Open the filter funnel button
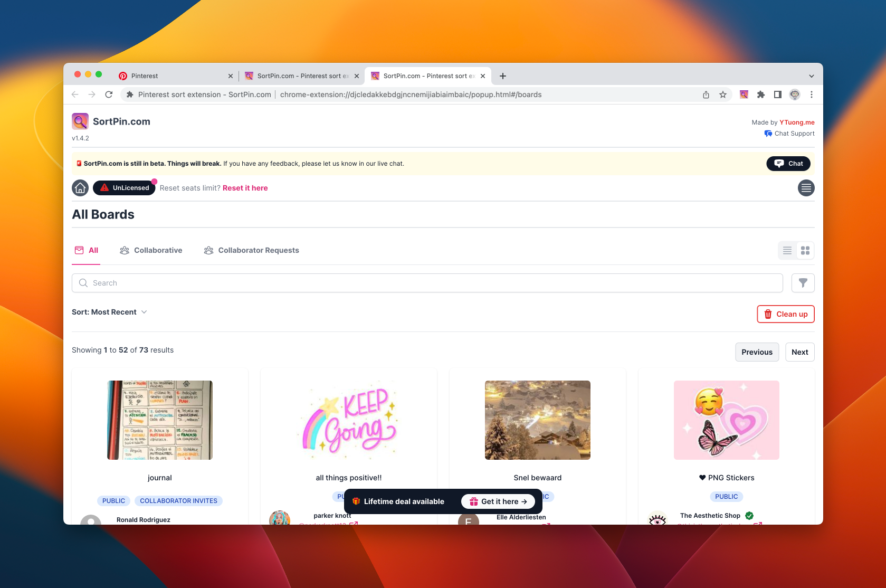The width and height of the screenshot is (886, 588). click(x=803, y=283)
